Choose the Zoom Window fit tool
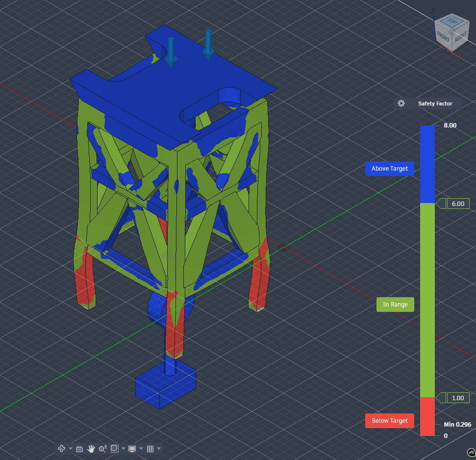Image resolution: width=476 pixels, height=460 pixels. click(114, 448)
